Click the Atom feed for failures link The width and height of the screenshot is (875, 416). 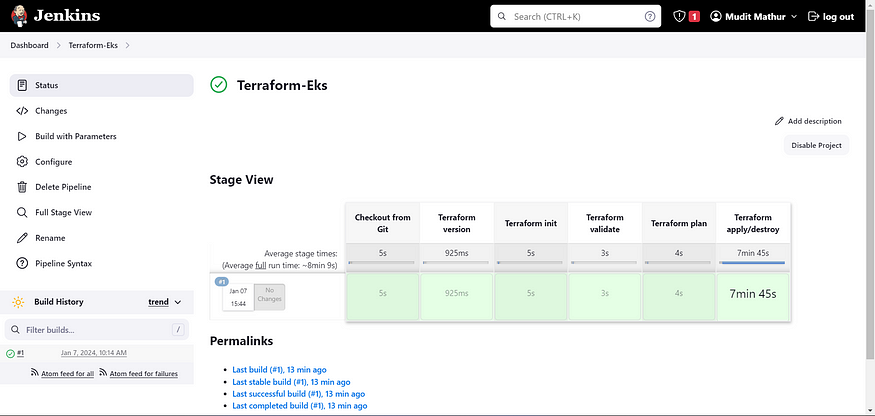[x=144, y=374]
